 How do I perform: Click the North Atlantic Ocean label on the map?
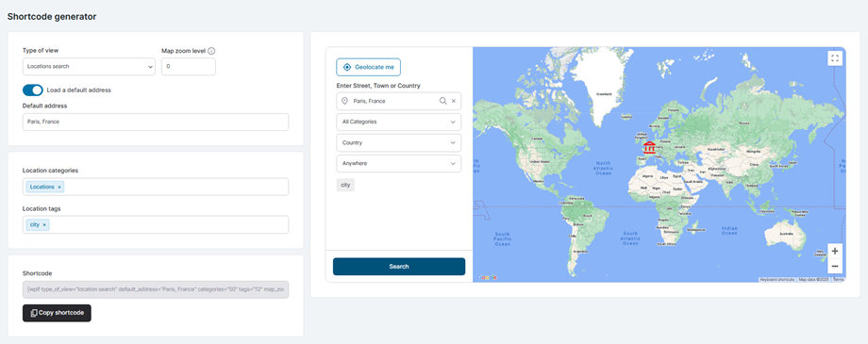tap(603, 168)
